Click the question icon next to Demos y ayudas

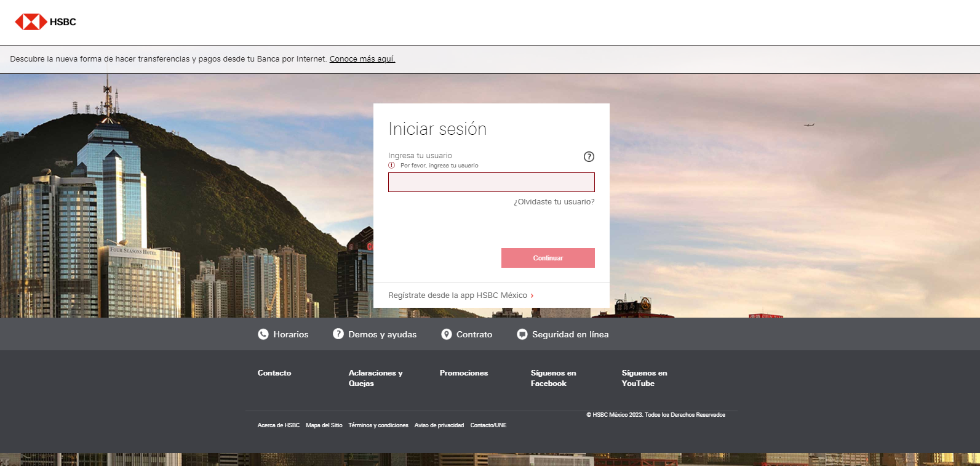pos(338,334)
